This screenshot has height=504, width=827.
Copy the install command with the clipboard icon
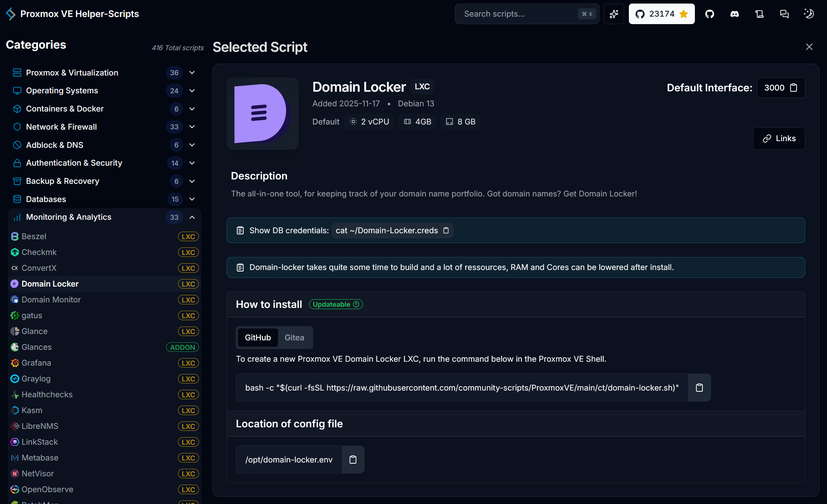click(x=699, y=388)
